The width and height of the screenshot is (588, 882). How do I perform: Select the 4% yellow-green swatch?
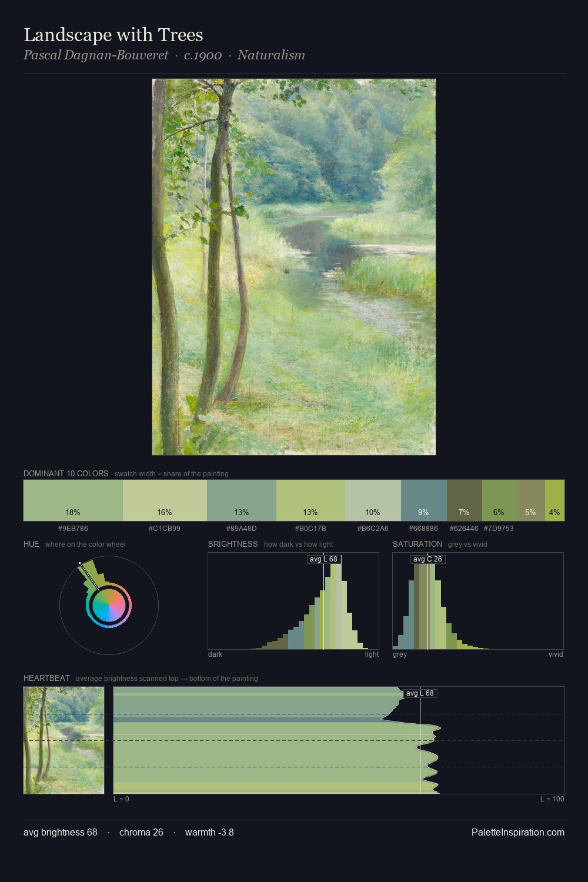[x=554, y=500]
